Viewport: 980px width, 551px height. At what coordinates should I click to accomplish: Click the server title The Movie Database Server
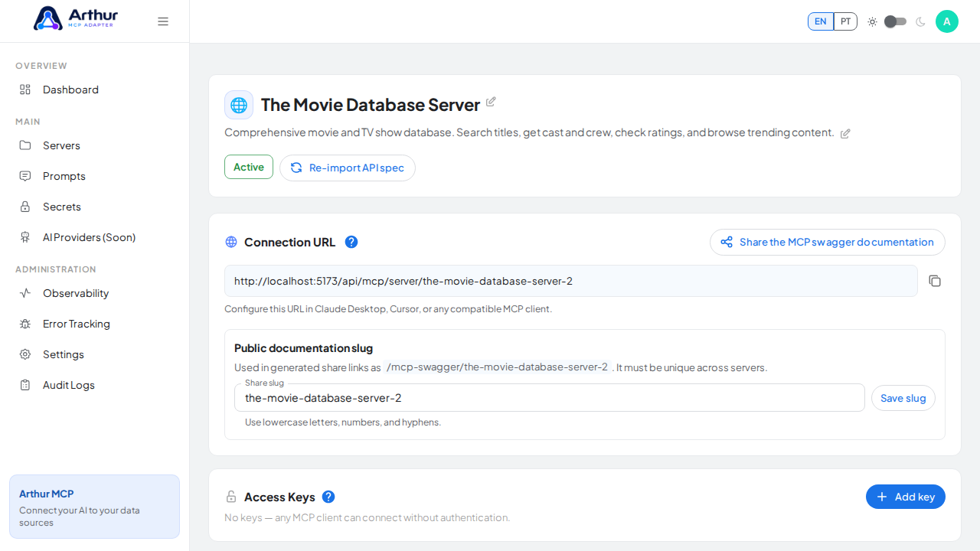click(x=371, y=105)
